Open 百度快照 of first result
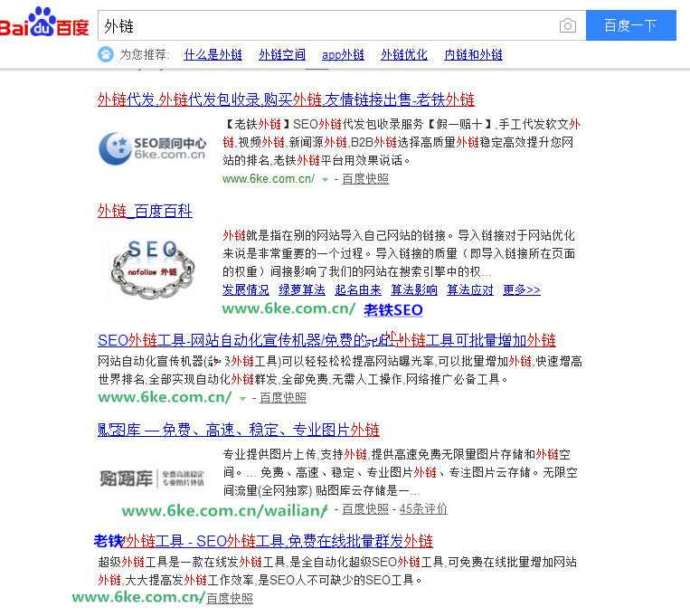Screen dimensions: 690x616 (365, 179)
